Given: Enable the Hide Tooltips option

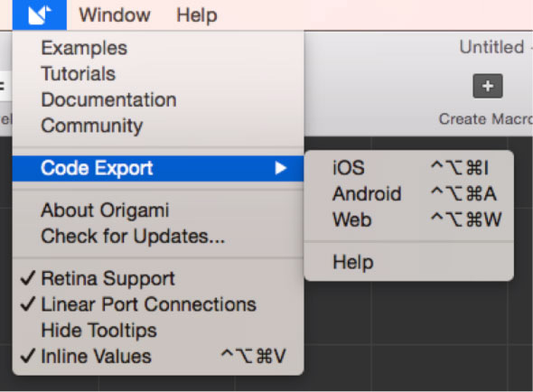Looking at the screenshot, I should pos(158,330).
